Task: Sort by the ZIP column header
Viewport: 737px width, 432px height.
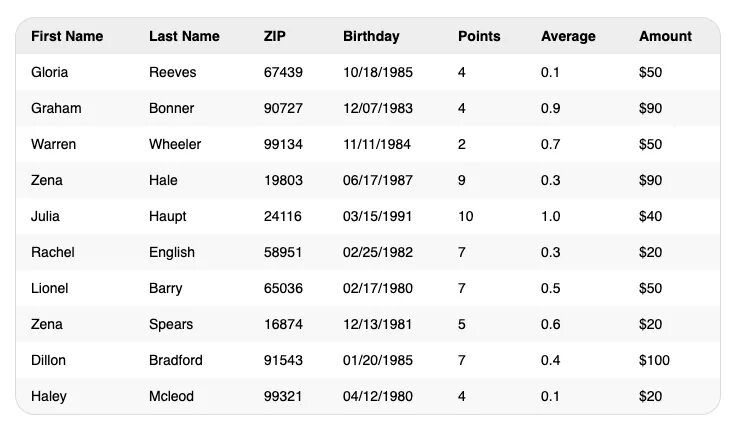Action: tap(274, 36)
